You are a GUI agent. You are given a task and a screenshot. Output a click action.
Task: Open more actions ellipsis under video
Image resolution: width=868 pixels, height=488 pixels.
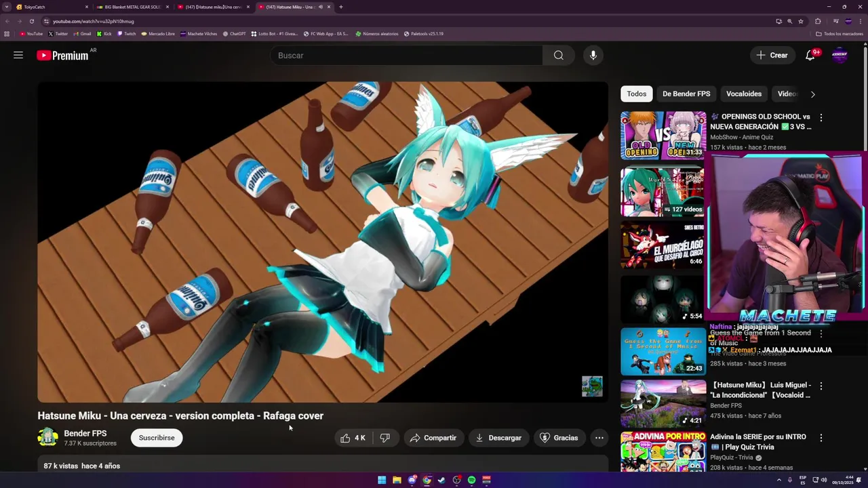tap(599, 438)
